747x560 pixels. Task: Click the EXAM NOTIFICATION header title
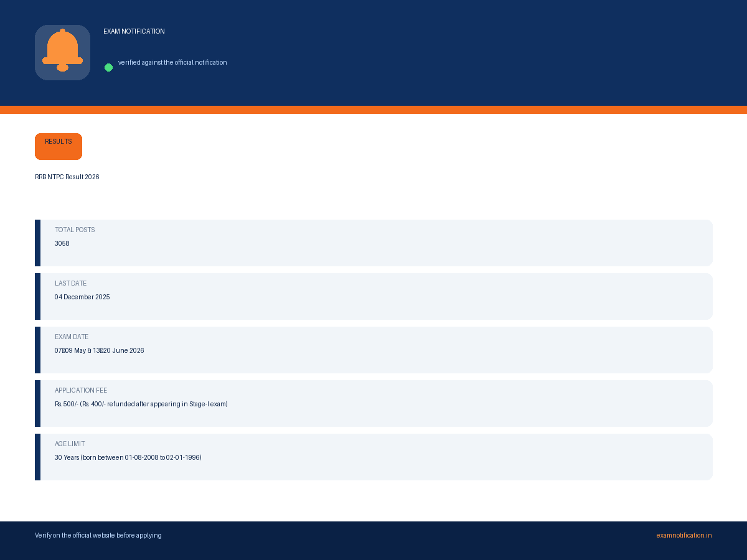tap(134, 31)
